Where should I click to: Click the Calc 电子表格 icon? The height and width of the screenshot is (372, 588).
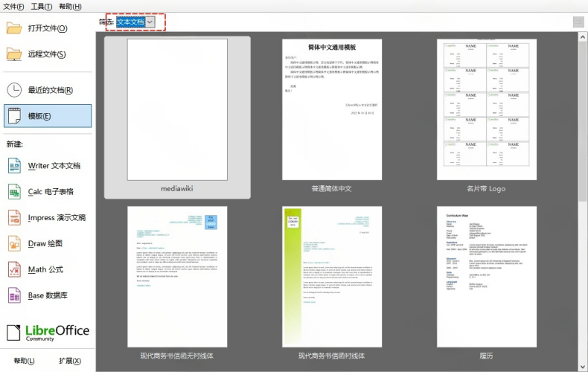(15, 192)
